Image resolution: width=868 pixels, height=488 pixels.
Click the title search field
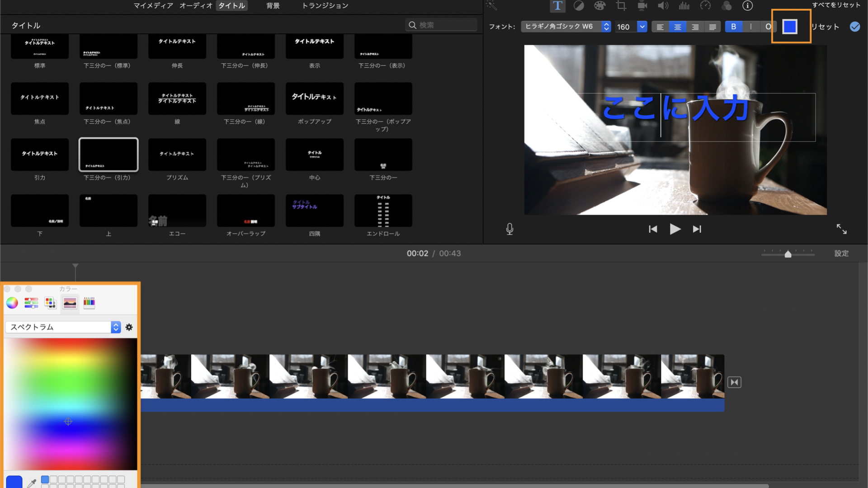click(441, 25)
